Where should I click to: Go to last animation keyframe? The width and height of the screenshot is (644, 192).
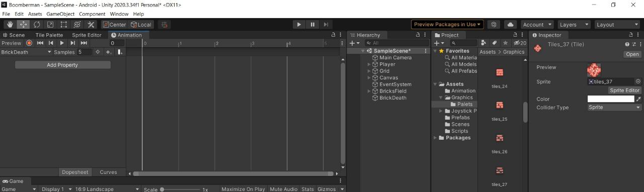click(84, 43)
